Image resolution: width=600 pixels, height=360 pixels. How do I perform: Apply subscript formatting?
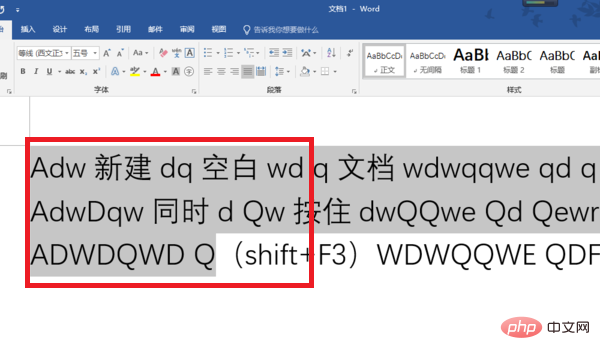83,72
